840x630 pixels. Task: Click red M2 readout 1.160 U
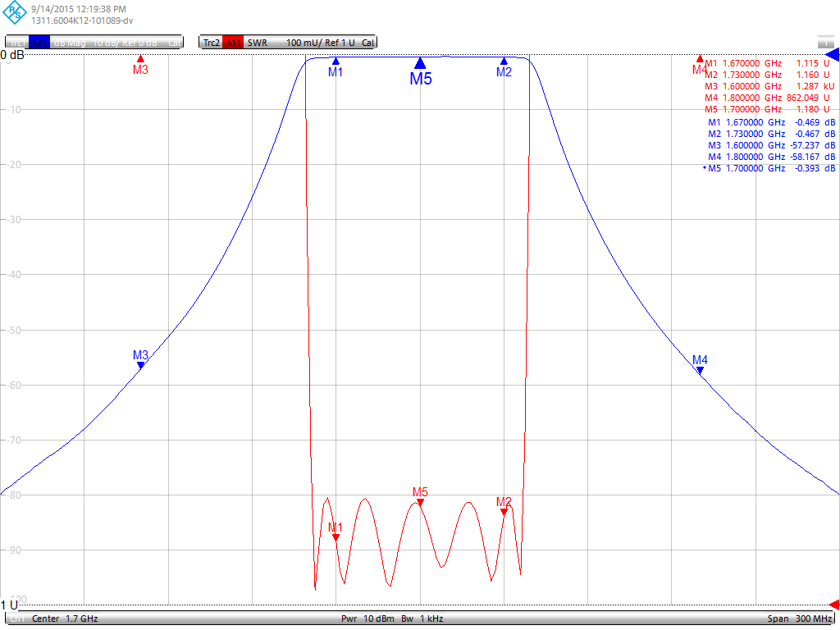pyautogui.click(x=769, y=75)
